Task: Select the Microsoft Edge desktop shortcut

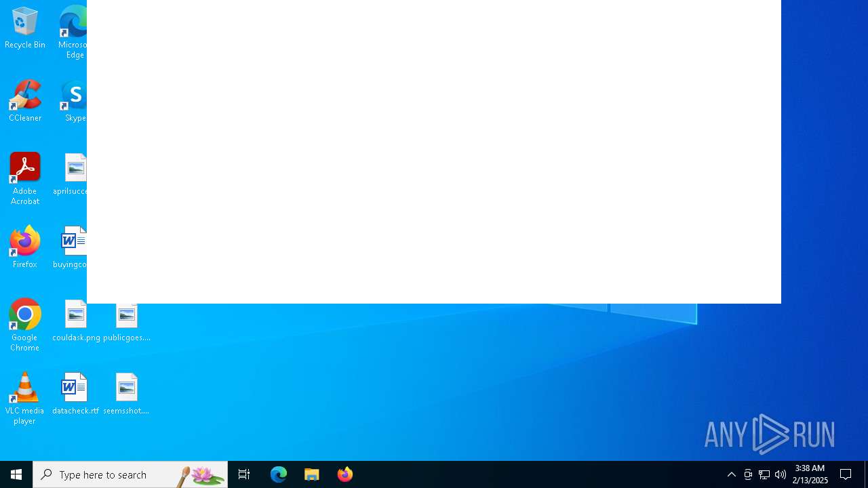Action: pos(73,32)
